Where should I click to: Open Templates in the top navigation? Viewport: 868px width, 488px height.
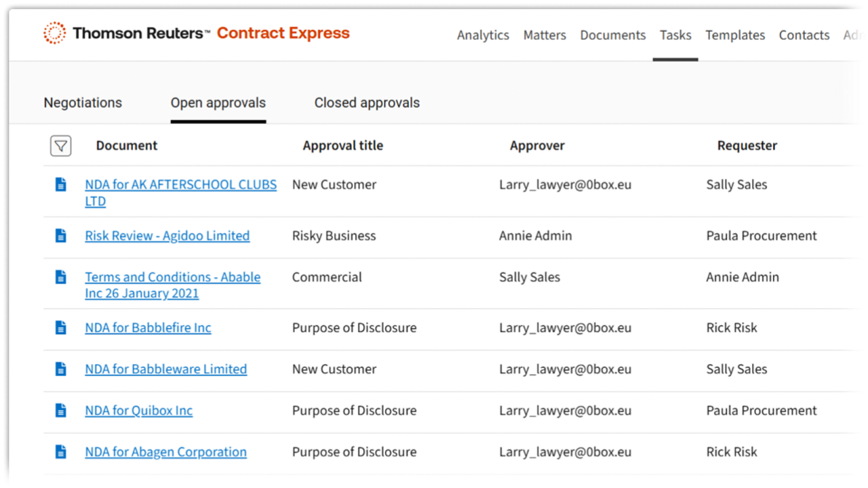(x=735, y=35)
